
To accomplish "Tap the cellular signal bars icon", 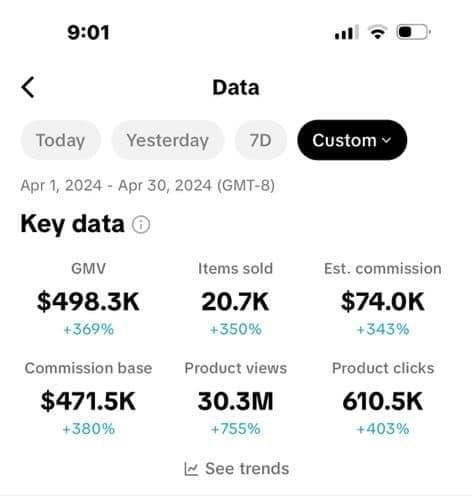I will (346, 32).
